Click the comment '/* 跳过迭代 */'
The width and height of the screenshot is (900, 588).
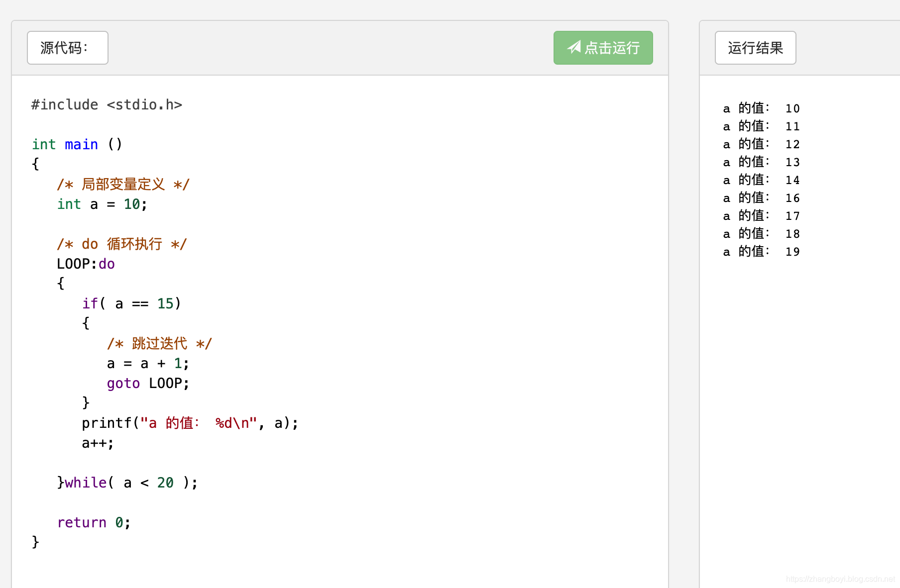(x=159, y=343)
